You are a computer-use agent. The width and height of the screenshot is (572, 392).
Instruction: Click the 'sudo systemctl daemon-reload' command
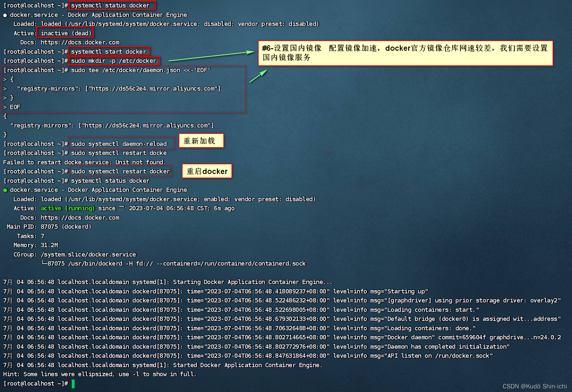[119, 144]
